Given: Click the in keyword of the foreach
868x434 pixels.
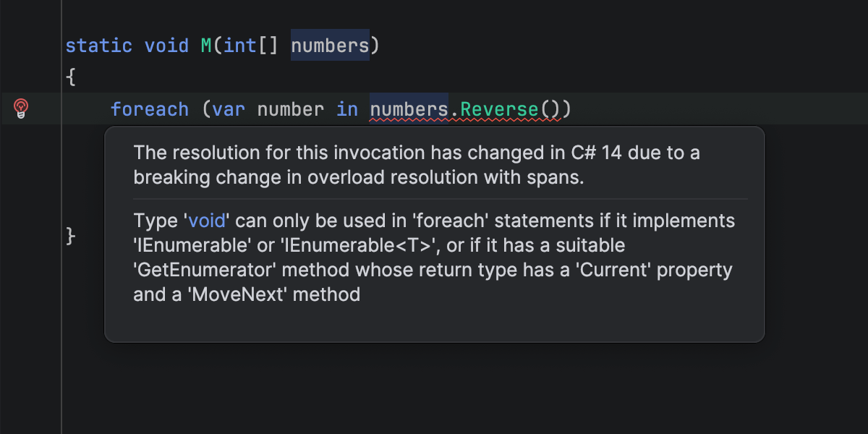Looking at the screenshot, I should [x=347, y=109].
